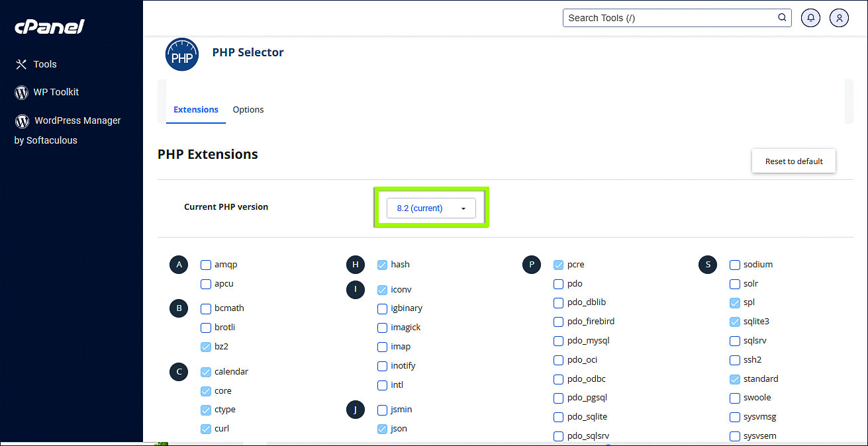Focus the Search Tools input field
The width and height of the screenshot is (868, 446).
669,18
